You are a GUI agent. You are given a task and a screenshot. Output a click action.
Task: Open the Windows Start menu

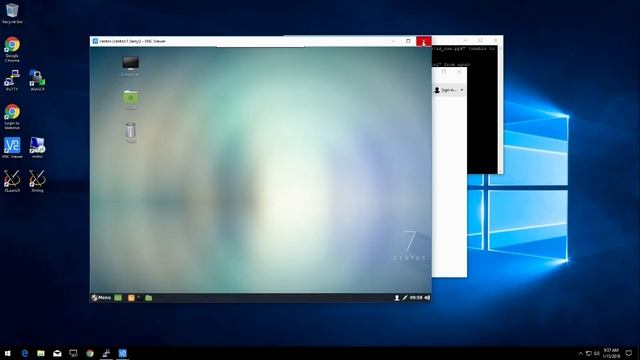tap(8, 353)
